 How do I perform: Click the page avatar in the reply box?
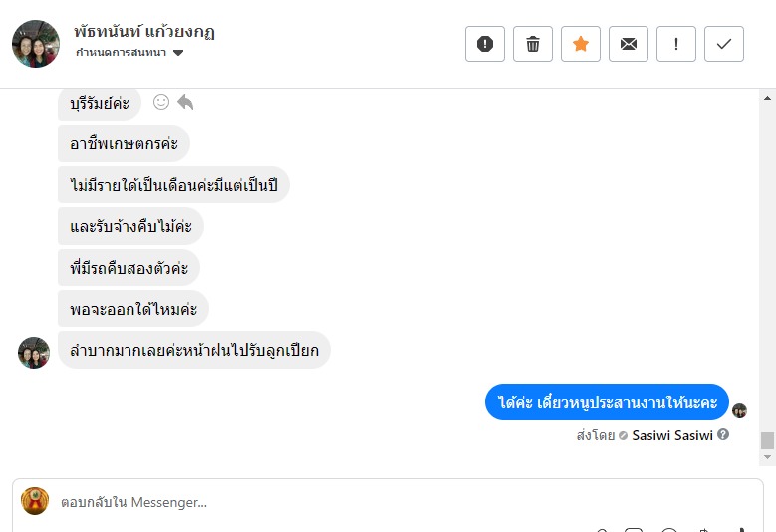pyautogui.click(x=35, y=501)
